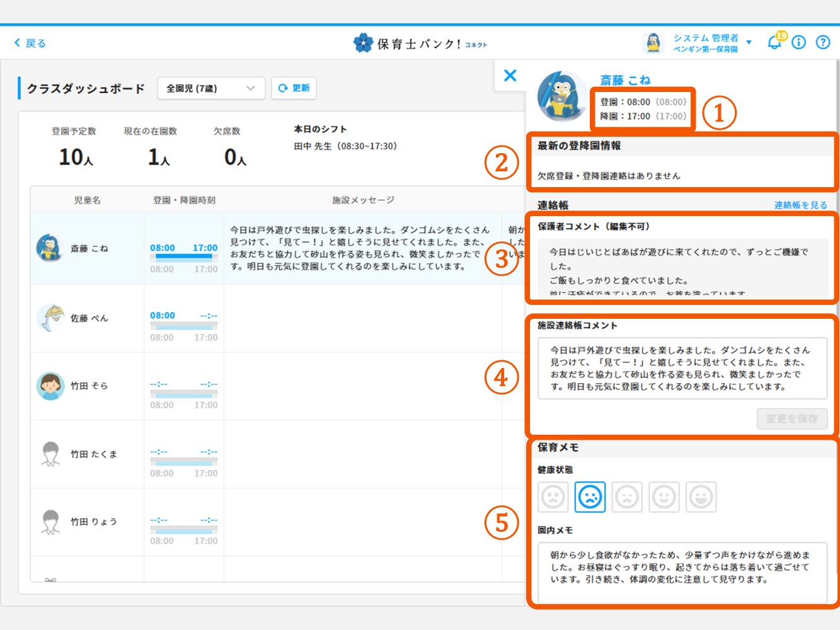The width and height of the screenshot is (840, 630).
Task: Select the happiest face health status
Action: (x=701, y=497)
